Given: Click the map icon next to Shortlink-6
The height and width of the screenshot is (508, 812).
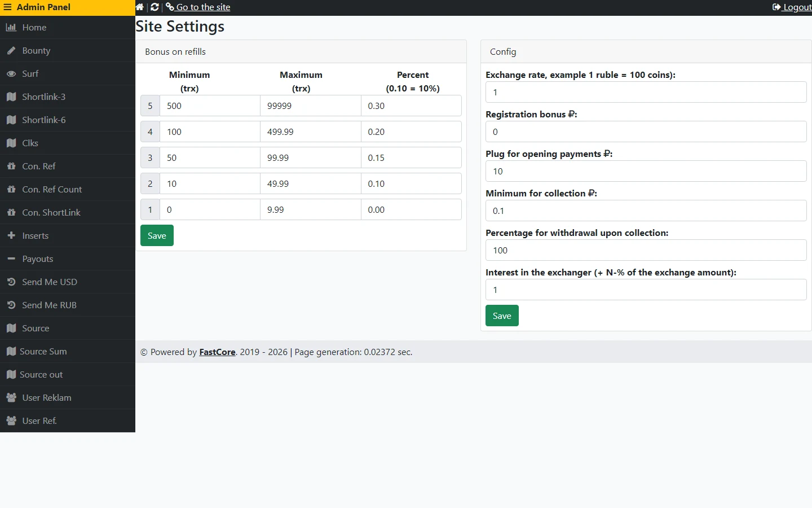Looking at the screenshot, I should coord(11,120).
